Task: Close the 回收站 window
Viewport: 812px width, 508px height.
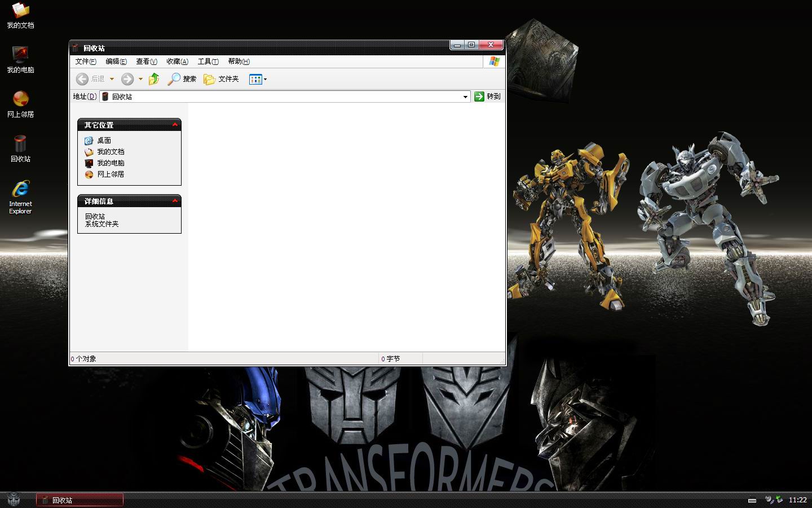Action: click(491, 45)
